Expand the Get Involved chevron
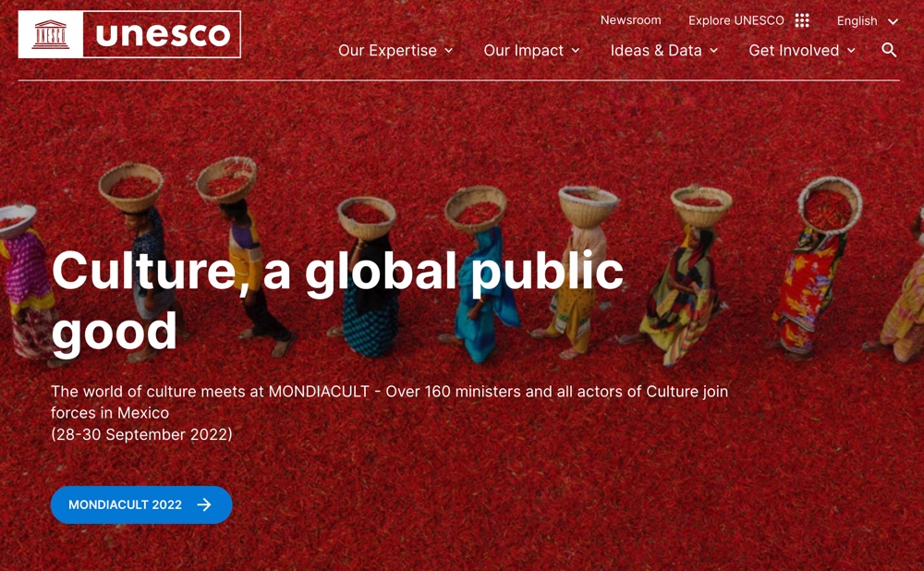The image size is (924, 571). [x=851, y=51]
